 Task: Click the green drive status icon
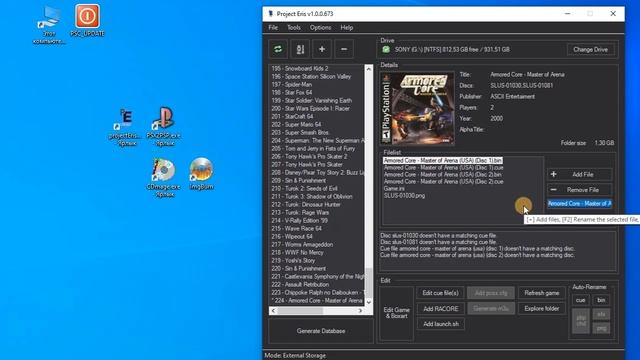click(386, 49)
